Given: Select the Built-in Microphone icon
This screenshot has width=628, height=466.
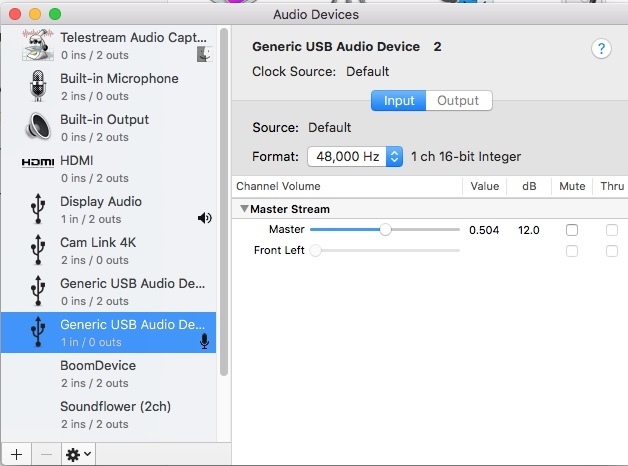Looking at the screenshot, I should coord(38,86).
